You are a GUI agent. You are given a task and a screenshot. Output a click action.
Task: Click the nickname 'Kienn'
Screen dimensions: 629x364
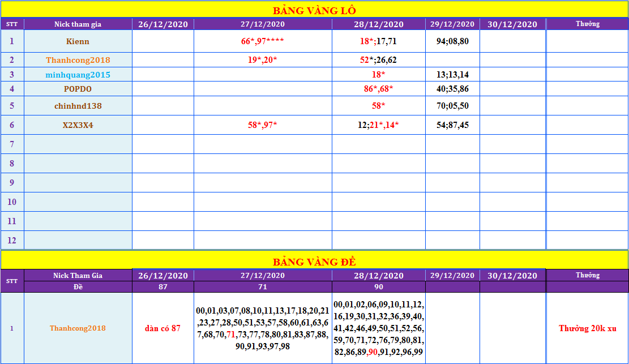(x=78, y=41)
